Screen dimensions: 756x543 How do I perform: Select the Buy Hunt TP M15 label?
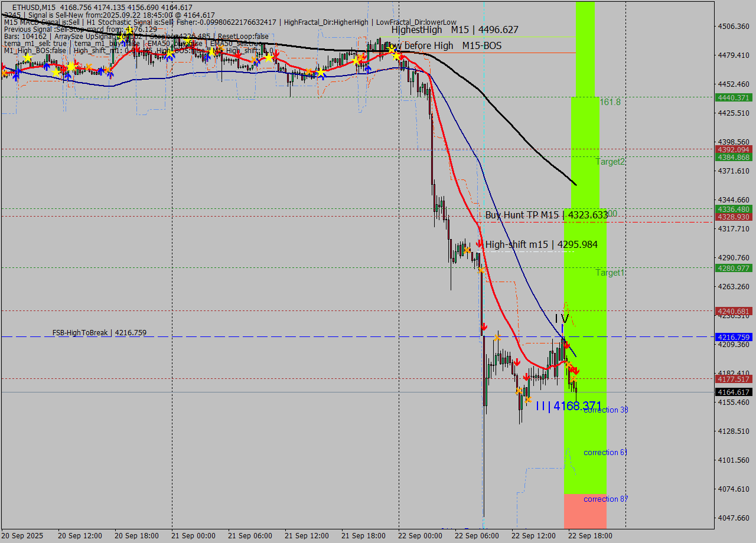pos(546,215)
